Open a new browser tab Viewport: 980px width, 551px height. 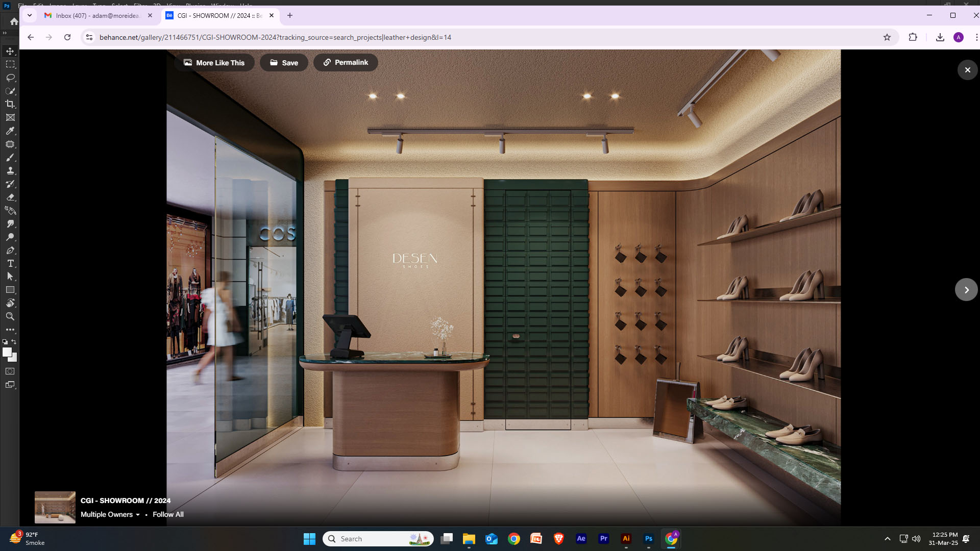290,15
